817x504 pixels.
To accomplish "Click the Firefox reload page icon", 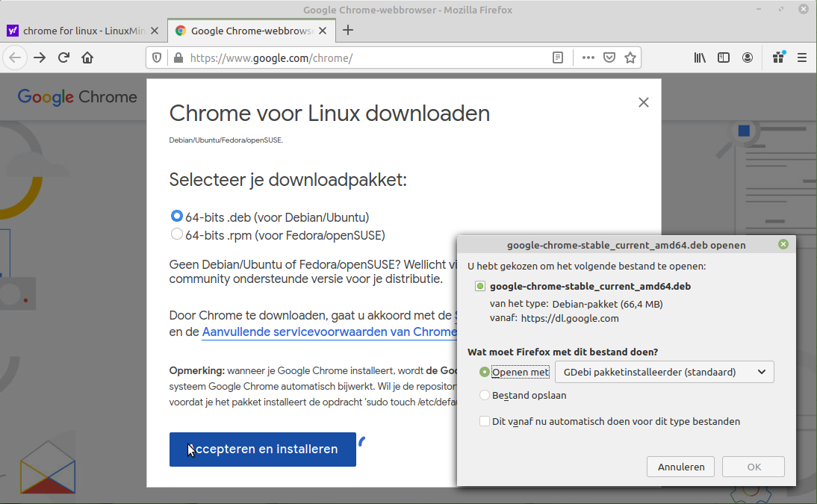I will [x=64, y=57].
